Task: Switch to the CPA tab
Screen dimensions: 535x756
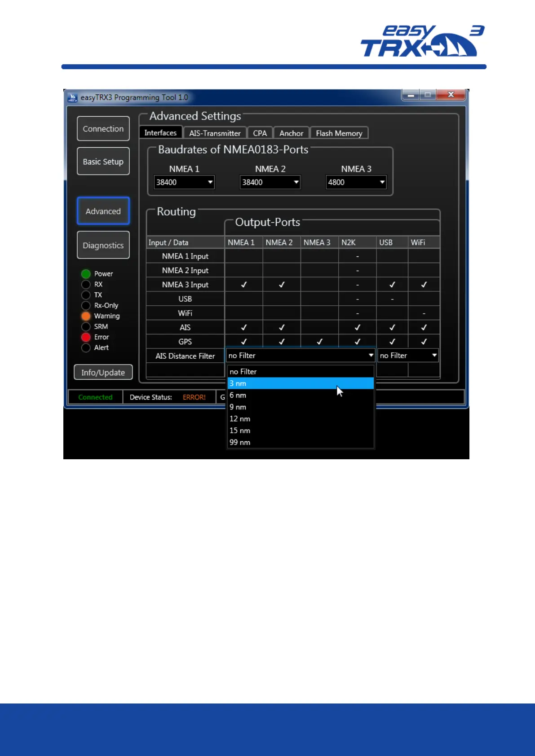Action: (260, 133)
